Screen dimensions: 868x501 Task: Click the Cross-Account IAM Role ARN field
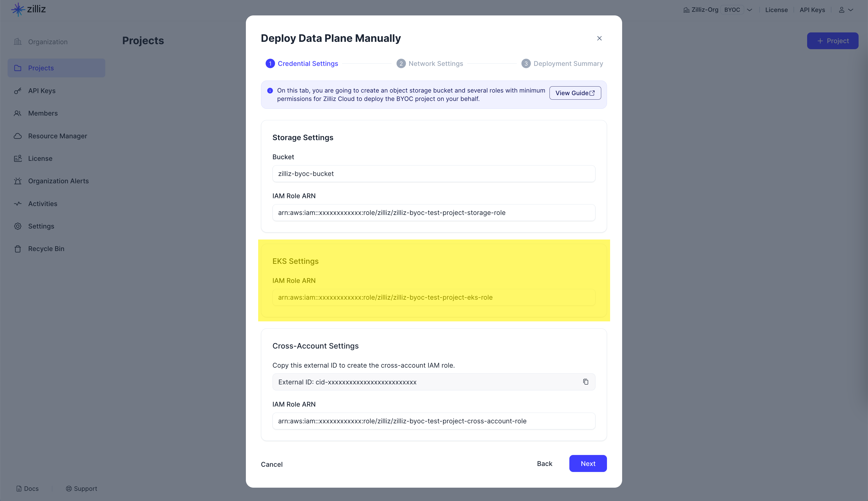tap(433, 421)
